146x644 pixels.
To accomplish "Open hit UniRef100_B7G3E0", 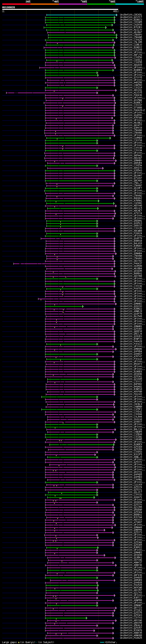I will pyautogui.click(x=131, y=27).
